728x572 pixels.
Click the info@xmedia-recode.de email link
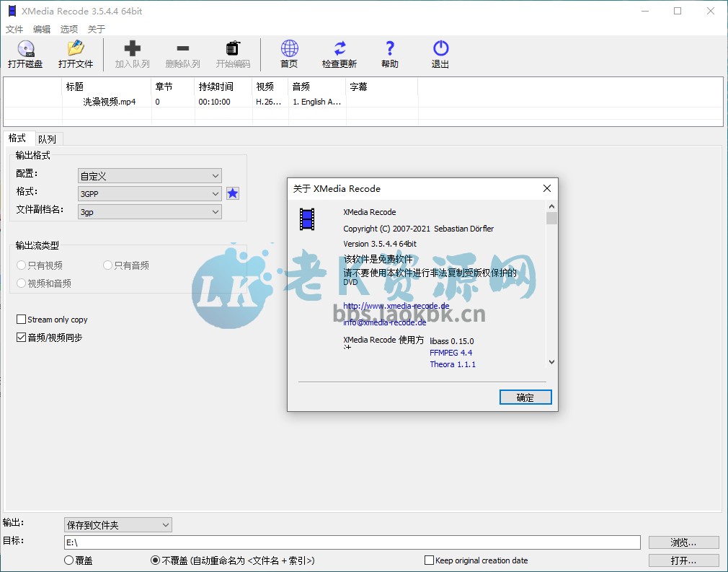(384, 322)
